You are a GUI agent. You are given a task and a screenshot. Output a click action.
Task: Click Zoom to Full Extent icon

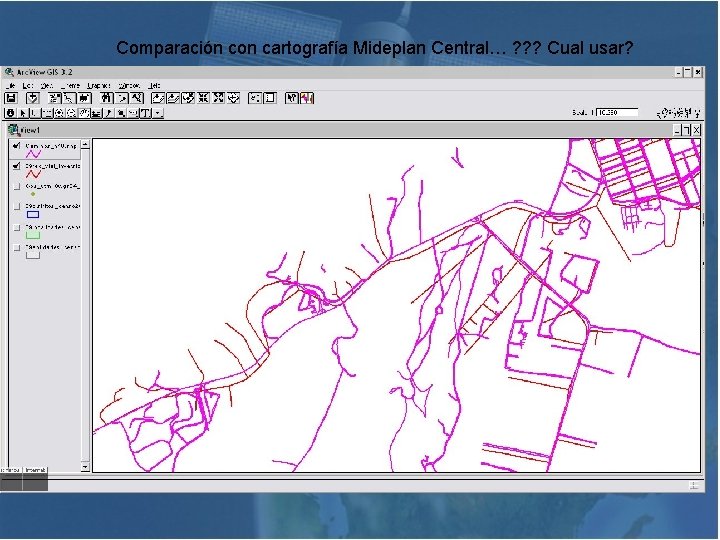point(158,98)
